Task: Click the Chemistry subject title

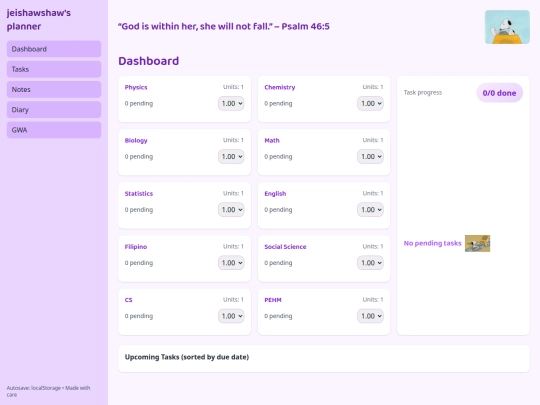Action: (x=280, y=87)
